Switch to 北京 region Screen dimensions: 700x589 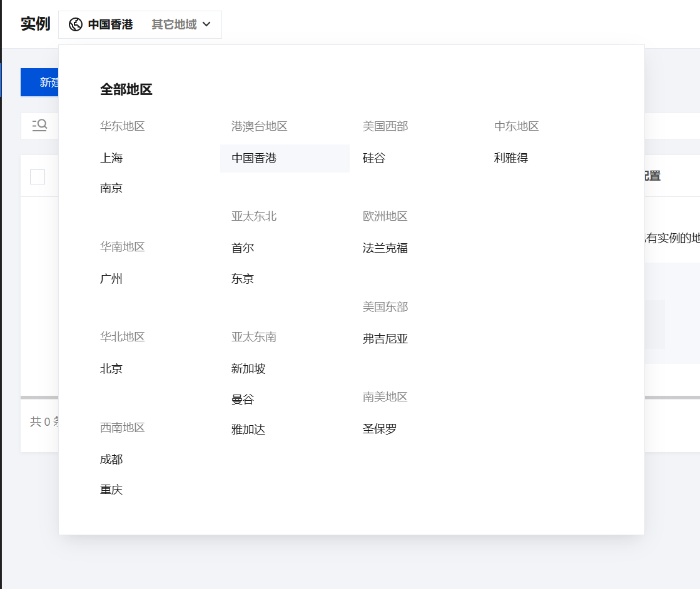[x=111, y=369]
